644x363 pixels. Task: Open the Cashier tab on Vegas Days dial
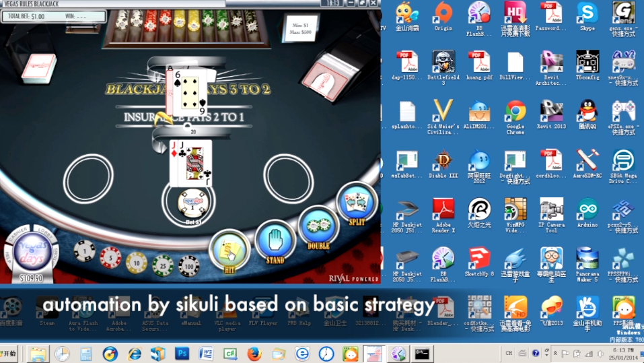(x=17, y=232)
